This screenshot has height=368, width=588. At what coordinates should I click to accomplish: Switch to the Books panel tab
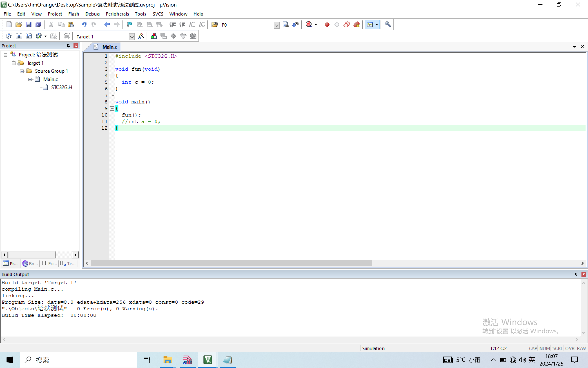coord(30,263)
